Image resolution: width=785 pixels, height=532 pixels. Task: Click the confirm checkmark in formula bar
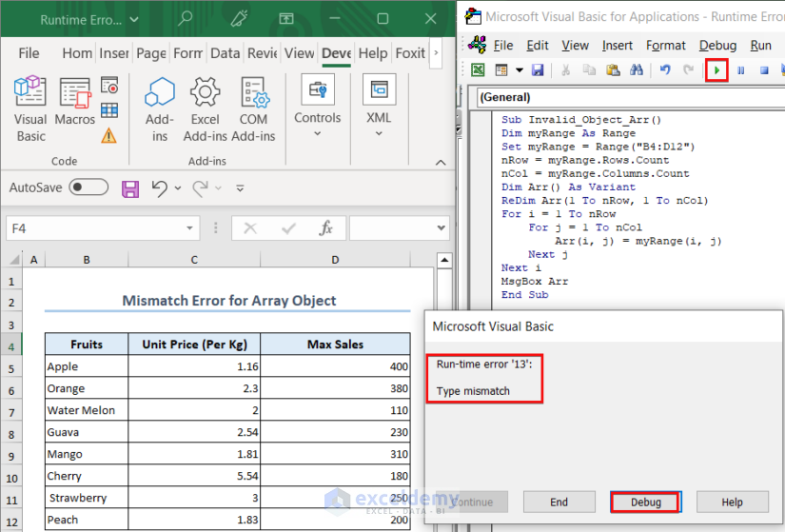pos(288,229)
